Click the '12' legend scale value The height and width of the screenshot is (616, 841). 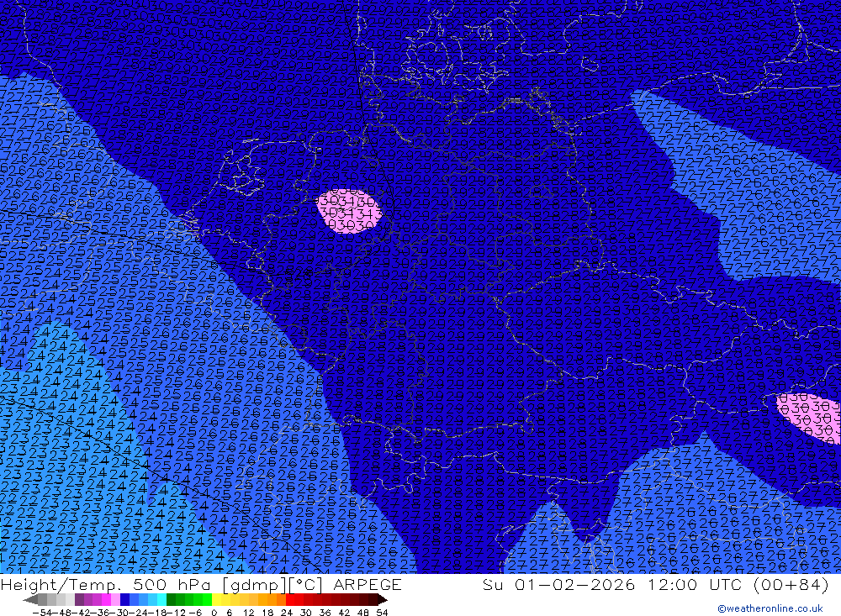pyautogui.click(x=248, y=613)
